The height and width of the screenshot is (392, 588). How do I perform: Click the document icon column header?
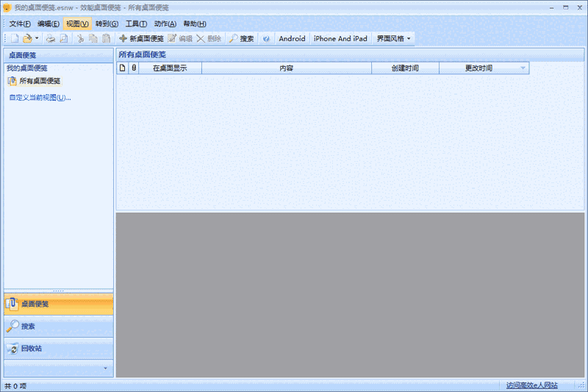[x=122, y=68]
